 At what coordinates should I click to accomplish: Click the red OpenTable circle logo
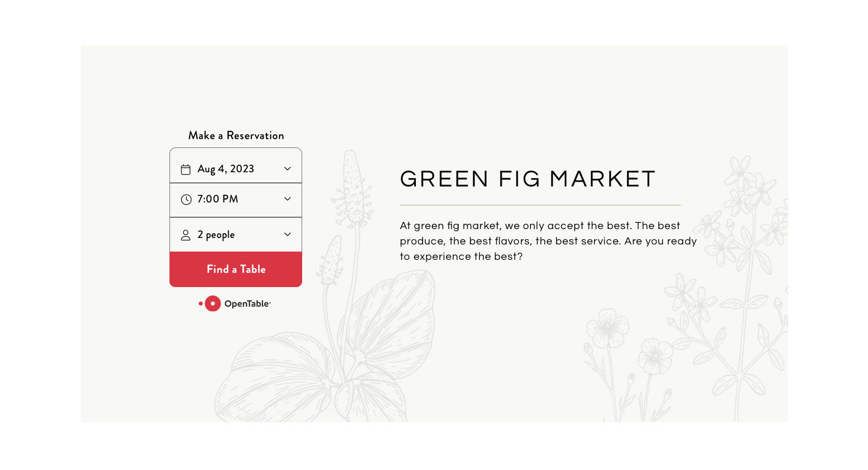[213, 304]
